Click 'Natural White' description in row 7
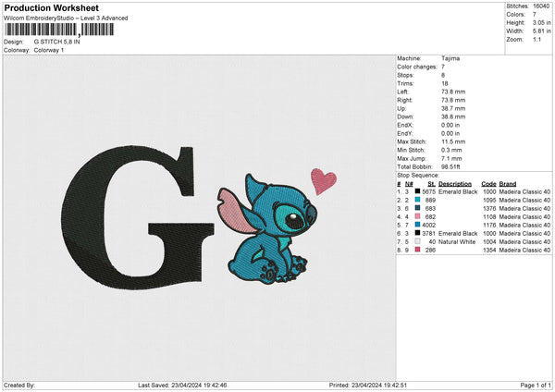 point(457,241)
